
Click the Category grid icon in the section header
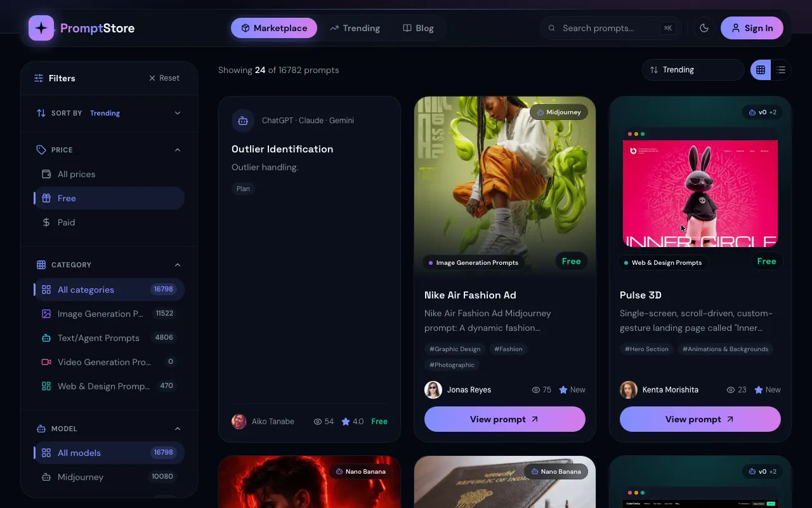pyautogui.click(x=41, y=265)
